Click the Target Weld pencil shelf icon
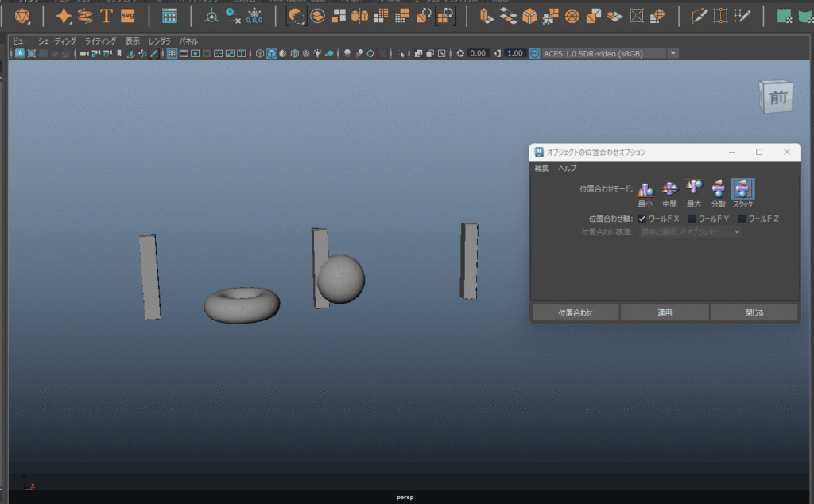This screenshot has height=504, width=814. [742, 16]
